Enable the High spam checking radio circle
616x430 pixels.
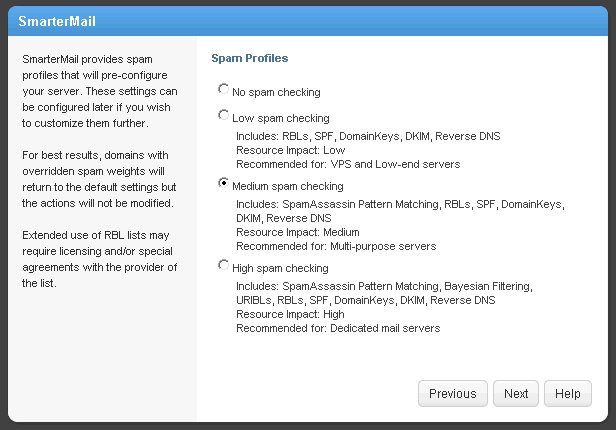click(x=223, y=265)
